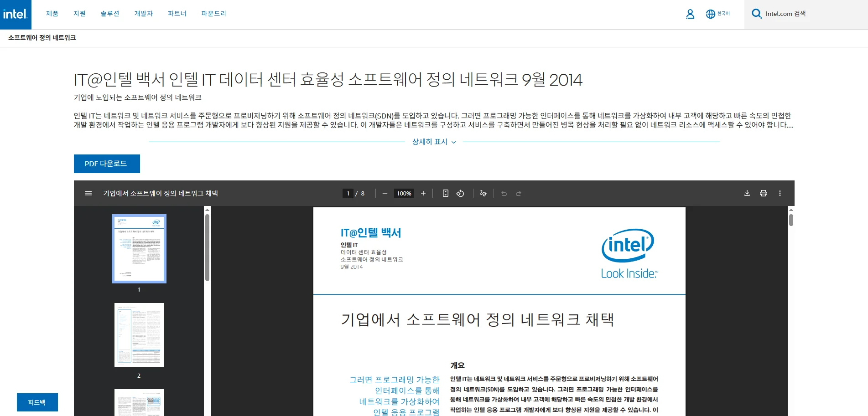The width and height of the screenshot is (868, 416).
Task: Undo the last annotation
Action: tap(504, 193)
